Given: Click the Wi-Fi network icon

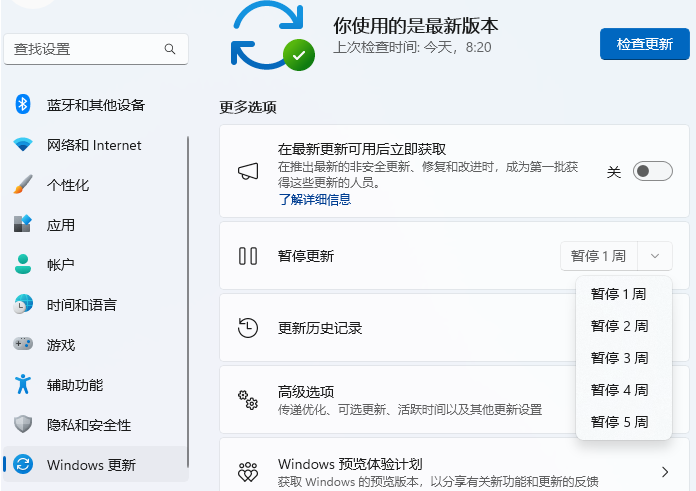Looking at the screenshot, I should click(x=23, y=145).
